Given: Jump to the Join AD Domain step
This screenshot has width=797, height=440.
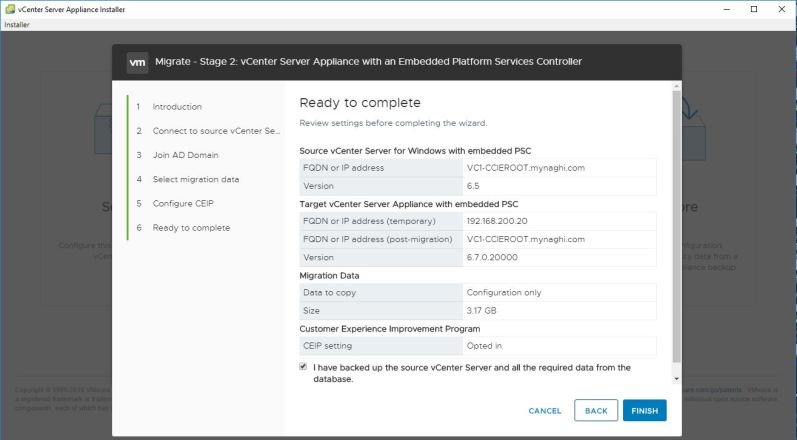Looking at the screenshot, I should (x=184, y=155).
